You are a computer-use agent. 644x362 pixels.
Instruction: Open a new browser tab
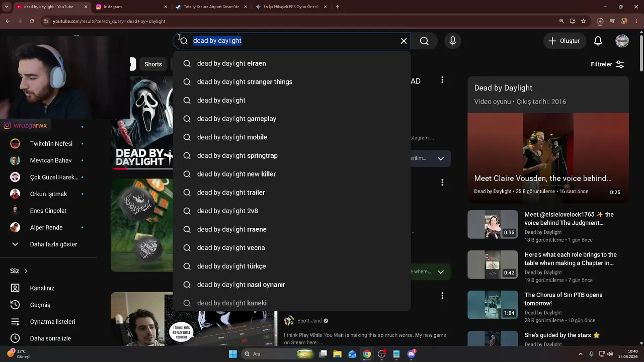point(337,7)
